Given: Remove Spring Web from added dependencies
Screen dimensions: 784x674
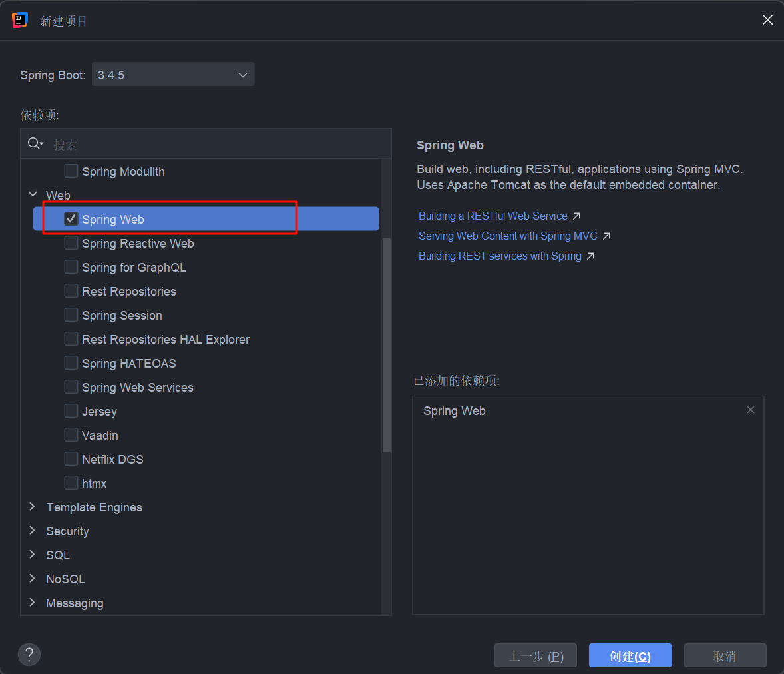Looking at the screenshot, I should [751, 410].
